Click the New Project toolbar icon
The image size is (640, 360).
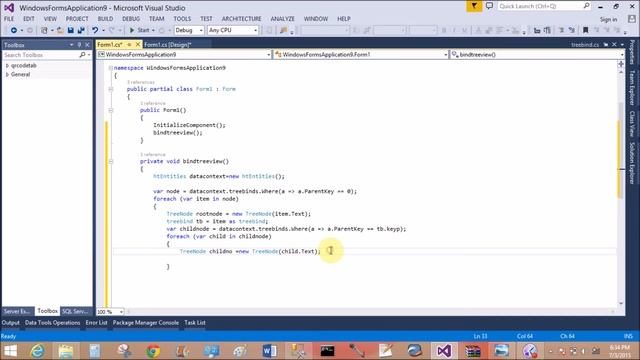(x=44, y=30)
